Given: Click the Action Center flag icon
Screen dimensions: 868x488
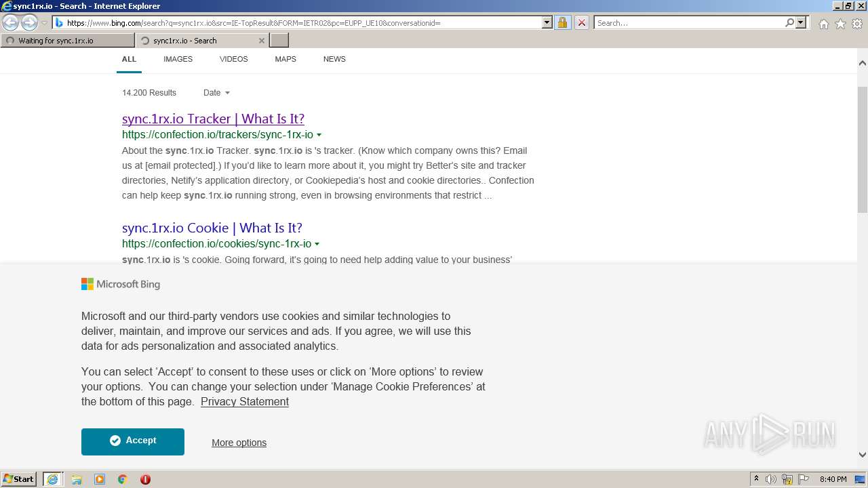Looking at the screenshot, I should click(804, 479).
